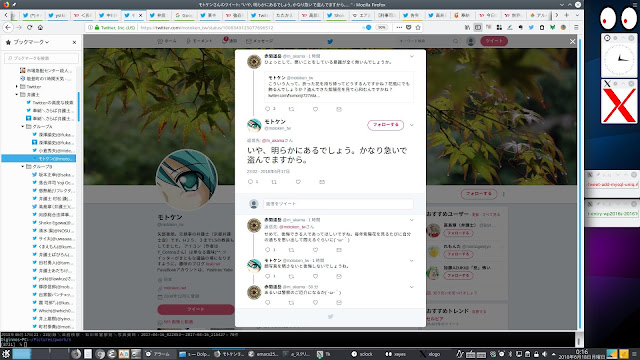Open the dropdown arrow on モトケン's tweet
This screenshot has width=640, height=360.
(411, 124)
